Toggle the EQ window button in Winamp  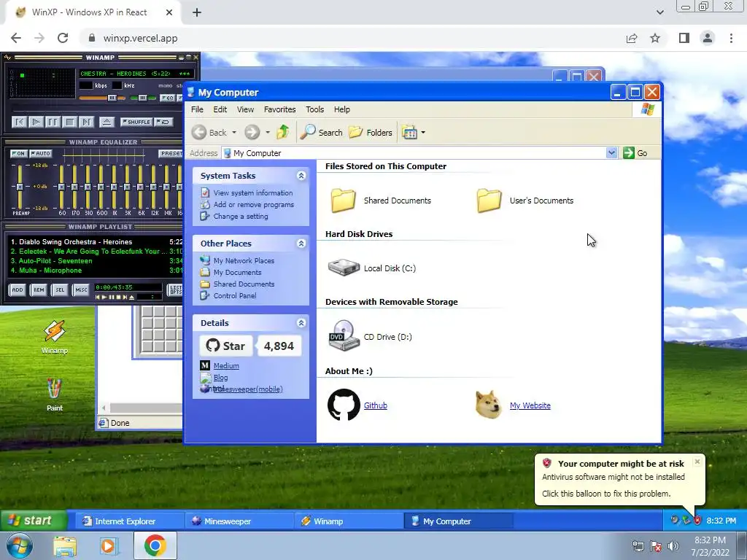click(x=167, y=98)
